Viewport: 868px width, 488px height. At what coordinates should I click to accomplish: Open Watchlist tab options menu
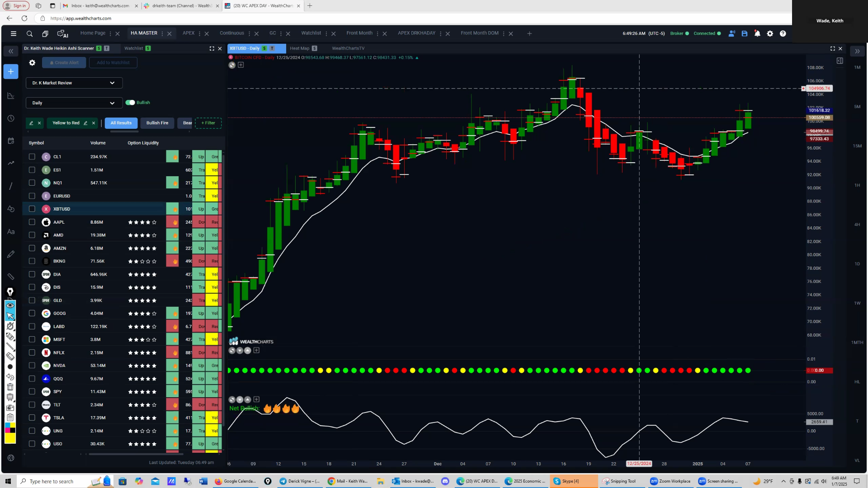(x=326, y=33)
